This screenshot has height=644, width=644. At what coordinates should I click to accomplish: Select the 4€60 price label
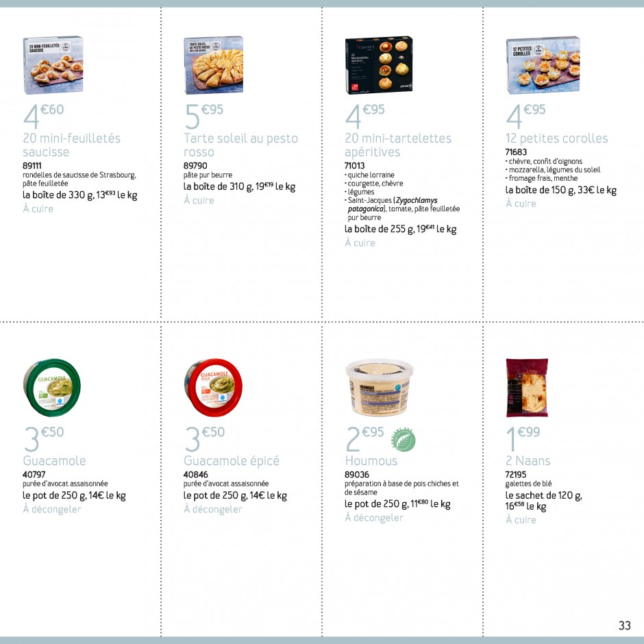tap(44, 116)
